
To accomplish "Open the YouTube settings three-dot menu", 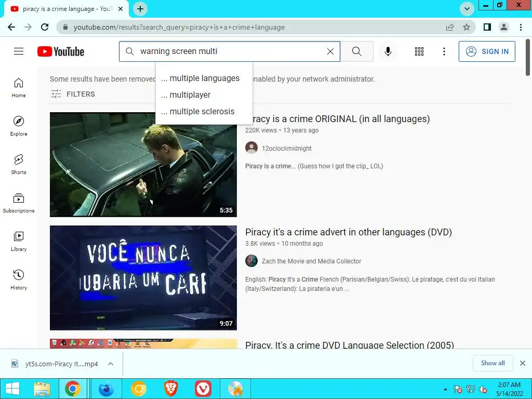I will [x=444, y=51].
